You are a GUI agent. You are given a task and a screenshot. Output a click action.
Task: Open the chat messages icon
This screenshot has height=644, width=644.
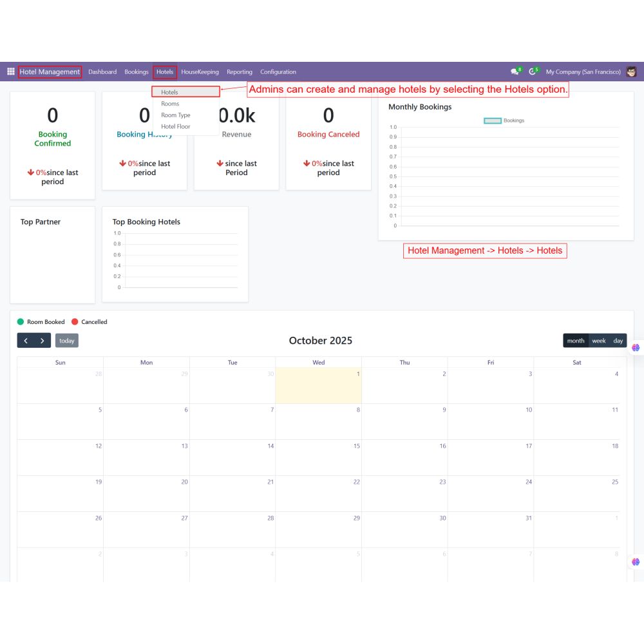coord(515,71)
